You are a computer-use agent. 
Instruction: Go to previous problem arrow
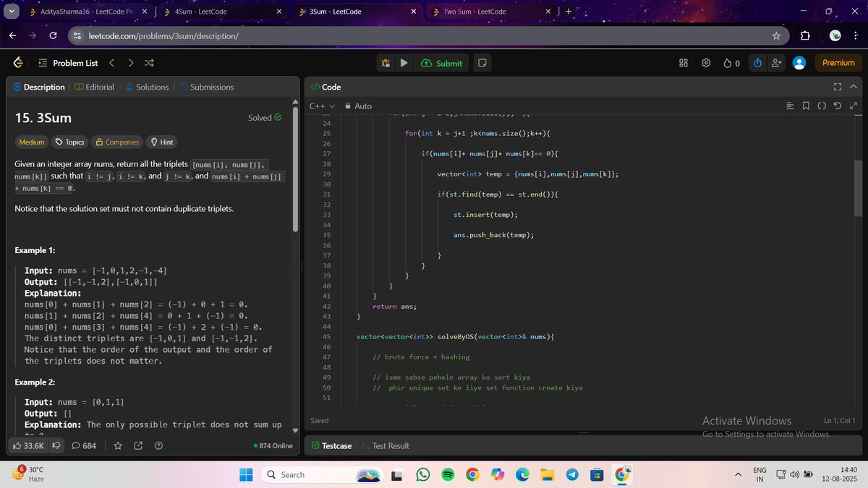[112, 63]
